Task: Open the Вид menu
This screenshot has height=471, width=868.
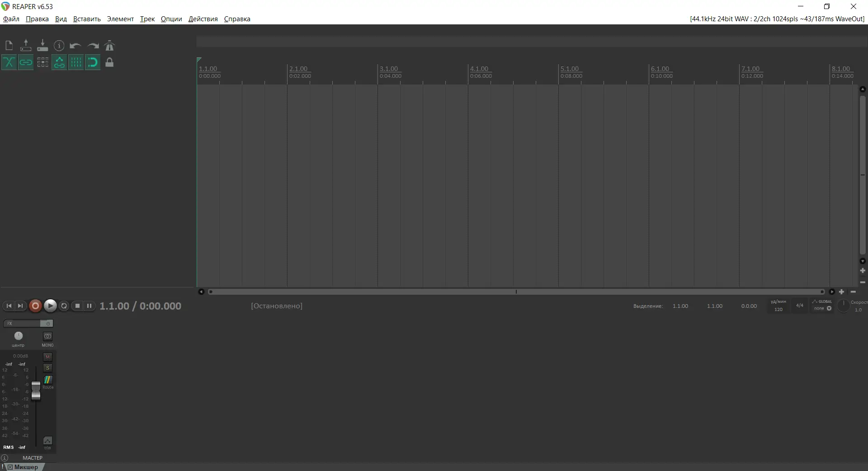Action: [61, 19]
